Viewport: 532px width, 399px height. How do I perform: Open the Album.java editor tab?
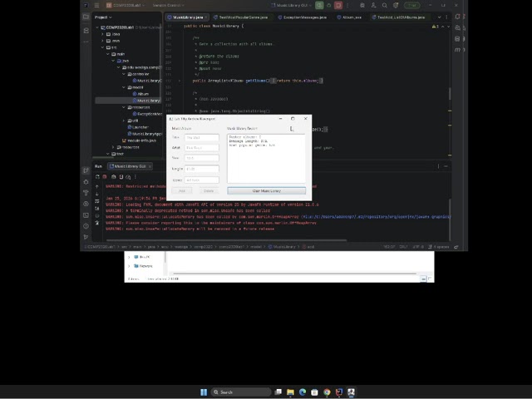click(352, 17)
